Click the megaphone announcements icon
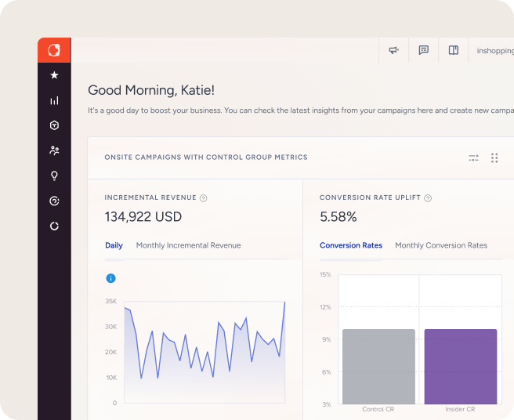514x420 pixels. pyautogui.click(x=394, y=50)
